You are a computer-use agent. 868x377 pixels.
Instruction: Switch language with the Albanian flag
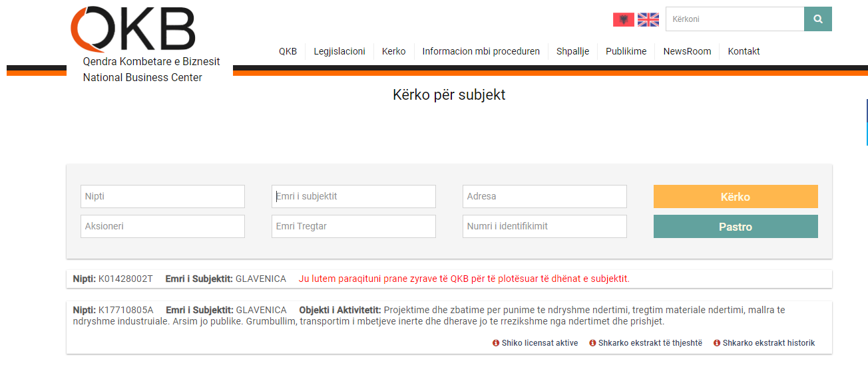coord(623,19)
